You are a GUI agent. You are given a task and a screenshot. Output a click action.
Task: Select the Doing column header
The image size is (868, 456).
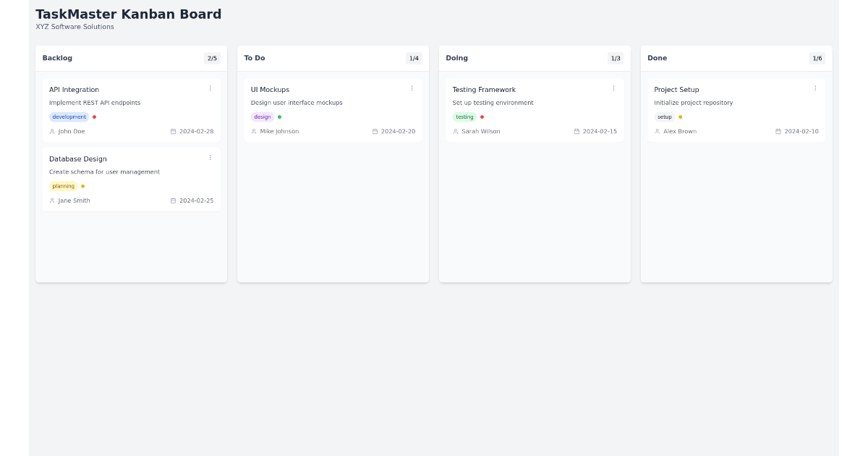[x=459, y=58]
